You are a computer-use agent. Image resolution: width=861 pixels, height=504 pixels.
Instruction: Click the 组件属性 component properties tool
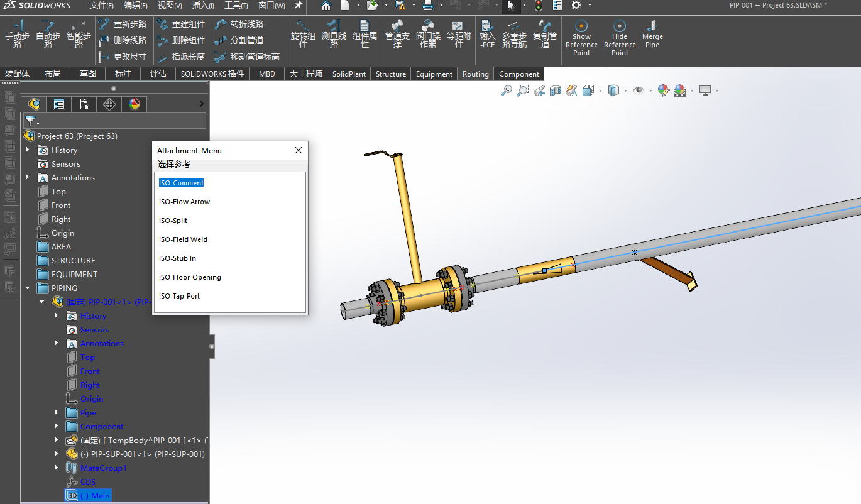point(365,35)
